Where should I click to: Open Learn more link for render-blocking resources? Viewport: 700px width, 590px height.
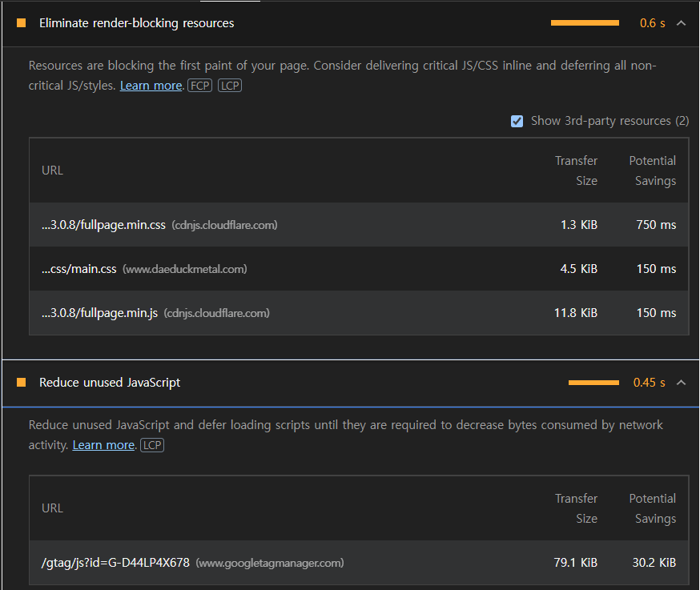pyautogui.click(x=151, y=85)
